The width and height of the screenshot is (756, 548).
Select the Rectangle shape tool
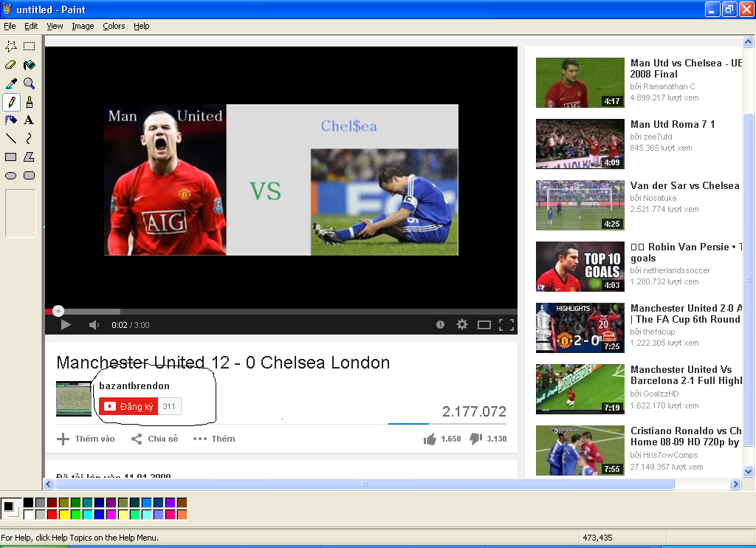click(10, 157)
